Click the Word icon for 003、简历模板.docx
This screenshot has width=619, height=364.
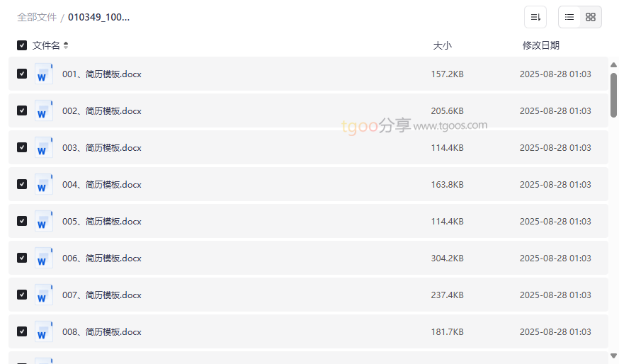[43, 147]
